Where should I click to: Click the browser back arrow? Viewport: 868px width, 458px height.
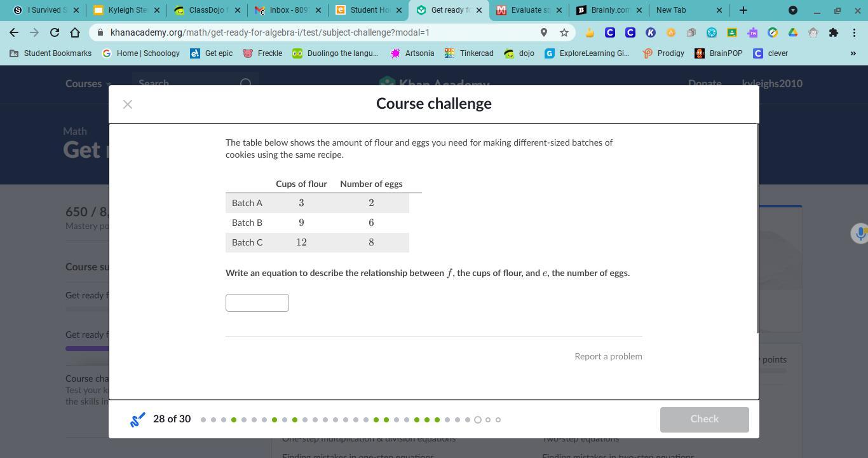tap(14, 32)
